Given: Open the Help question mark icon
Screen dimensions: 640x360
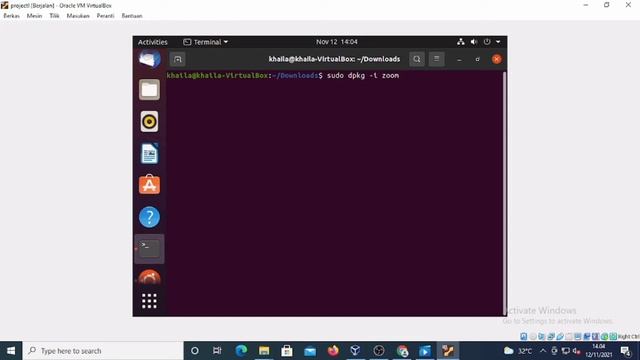Looking at the screenshot, I should [x=149, y=217].
